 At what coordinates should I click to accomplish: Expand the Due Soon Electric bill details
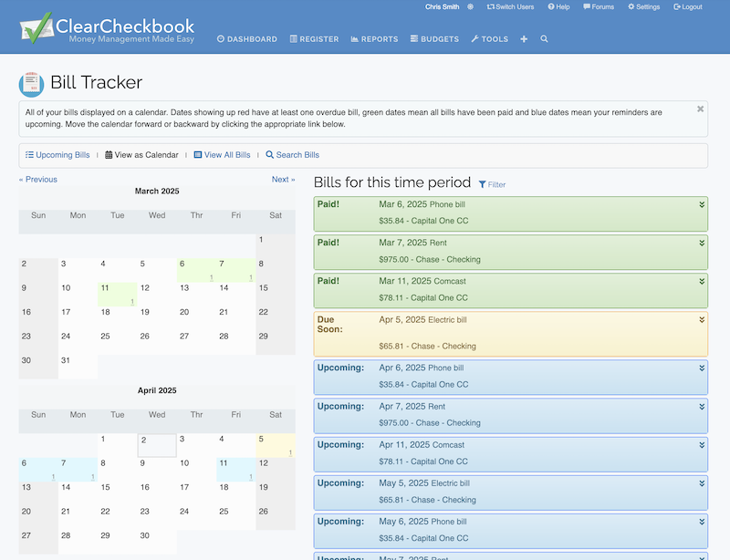point(701,320)
